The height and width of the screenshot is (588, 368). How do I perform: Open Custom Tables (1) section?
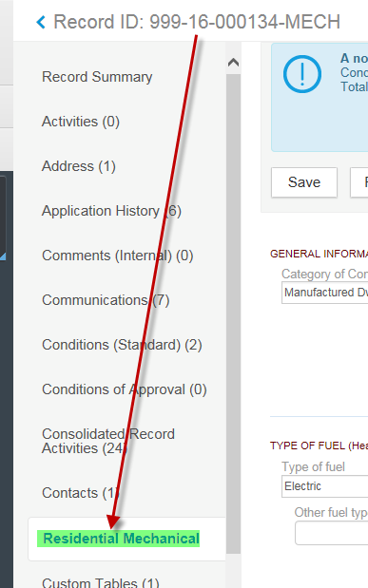(x=100, y=582)
